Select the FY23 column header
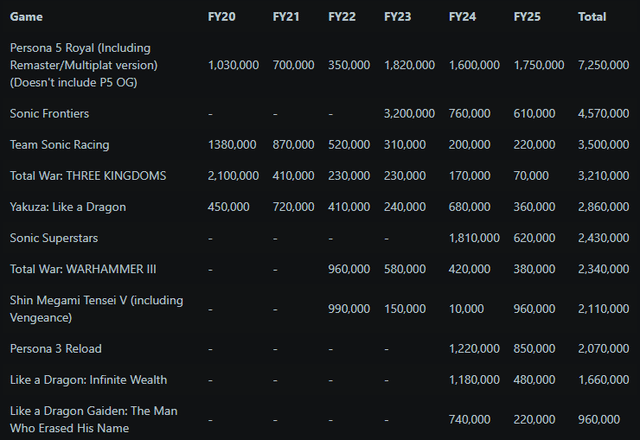 pos(397,17)
